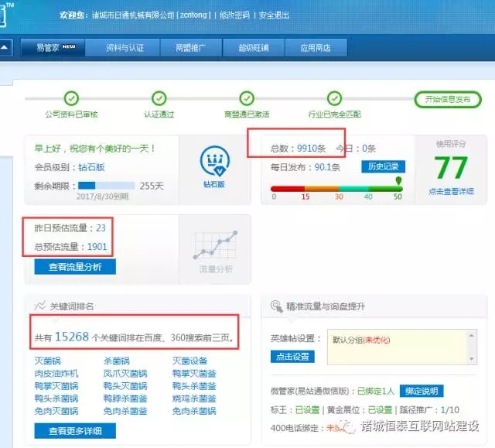Click the 关键词排名 trend icon
The height and width of the screenshot is (448, 495).
coord(40,306)
